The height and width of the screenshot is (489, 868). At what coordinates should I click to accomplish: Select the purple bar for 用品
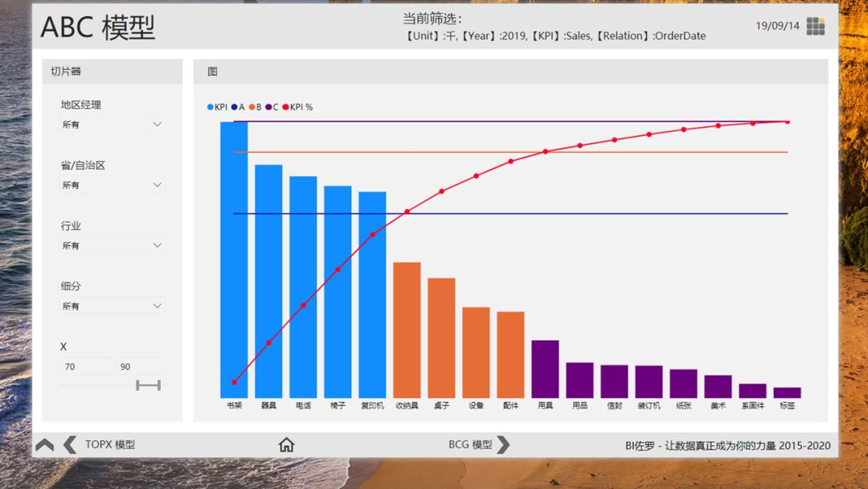click(x=579, y=380)
